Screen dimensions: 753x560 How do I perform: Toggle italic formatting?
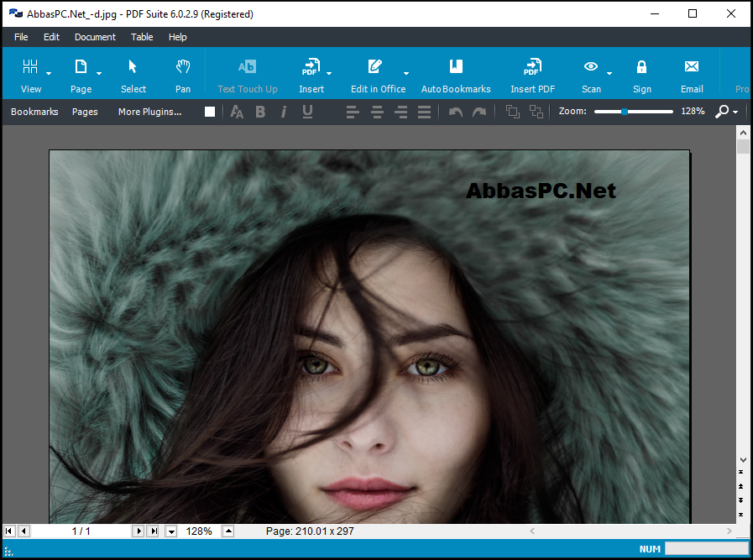tap(284, 112)
